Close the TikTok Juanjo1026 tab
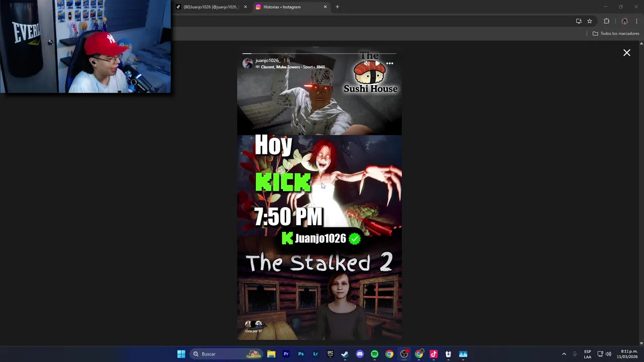 246,7
